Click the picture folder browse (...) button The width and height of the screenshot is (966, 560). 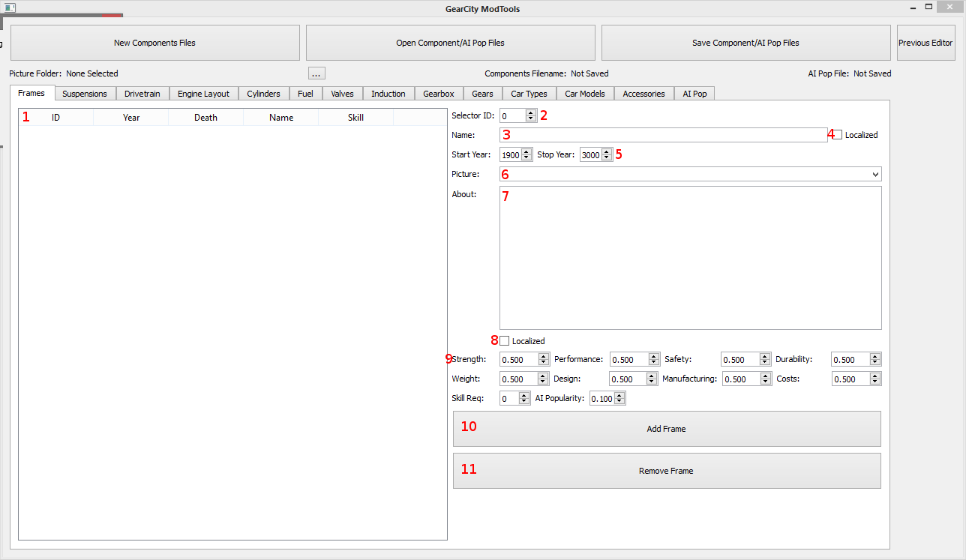316,73
